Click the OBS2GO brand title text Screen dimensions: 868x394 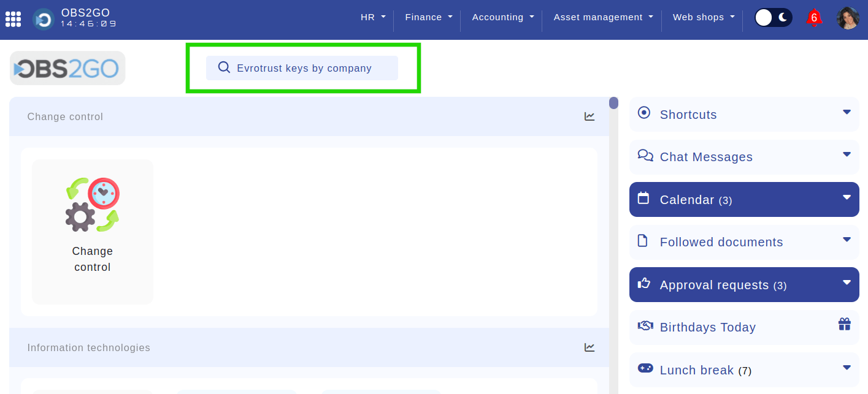(86, 13)
